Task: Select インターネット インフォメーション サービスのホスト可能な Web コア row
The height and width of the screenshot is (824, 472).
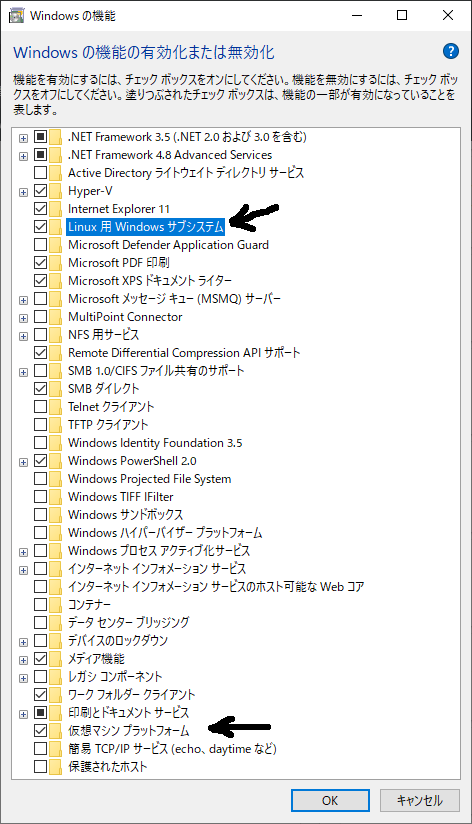Action: tap(216, 586)
